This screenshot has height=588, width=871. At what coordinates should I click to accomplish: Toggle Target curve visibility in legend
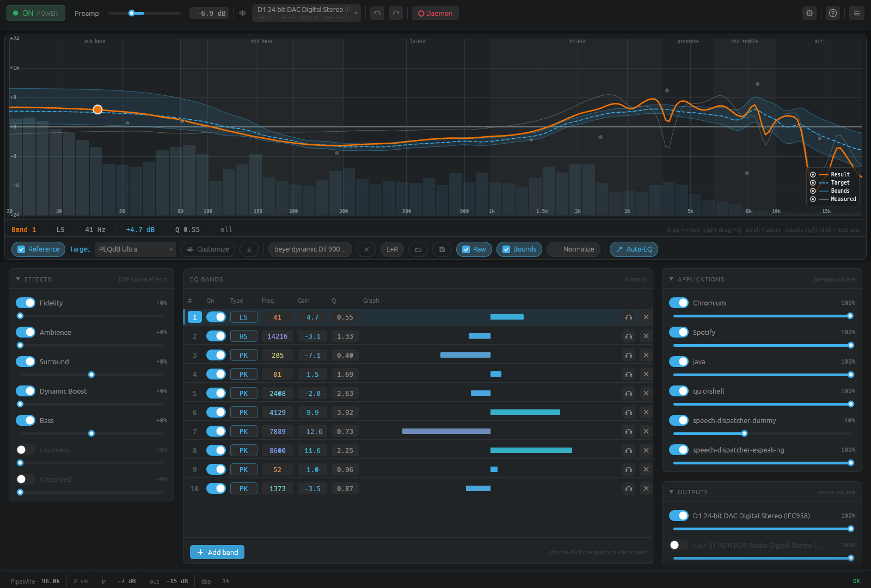(813, 183)
